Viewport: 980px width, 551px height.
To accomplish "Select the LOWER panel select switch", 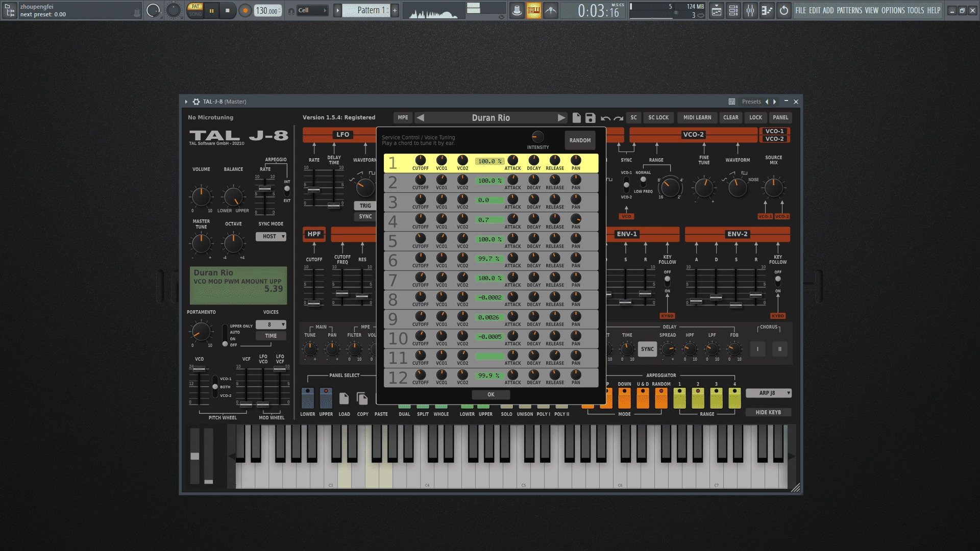I will 307,398.
